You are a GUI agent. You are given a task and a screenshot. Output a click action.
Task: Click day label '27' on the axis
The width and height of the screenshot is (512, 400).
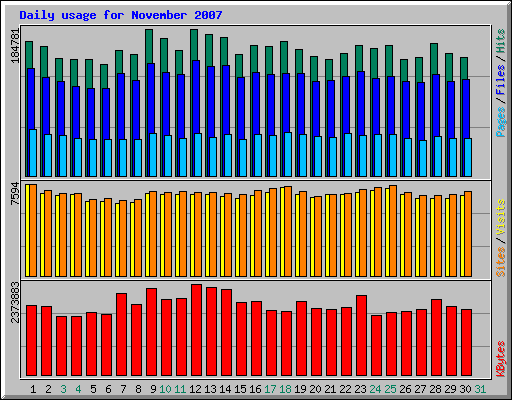(x=420, y=389)
